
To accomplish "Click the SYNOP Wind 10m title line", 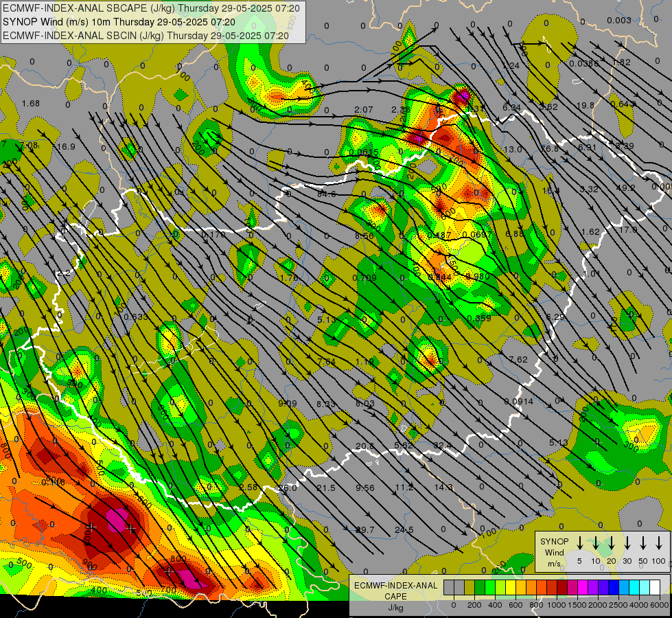I will coord(119,22).
